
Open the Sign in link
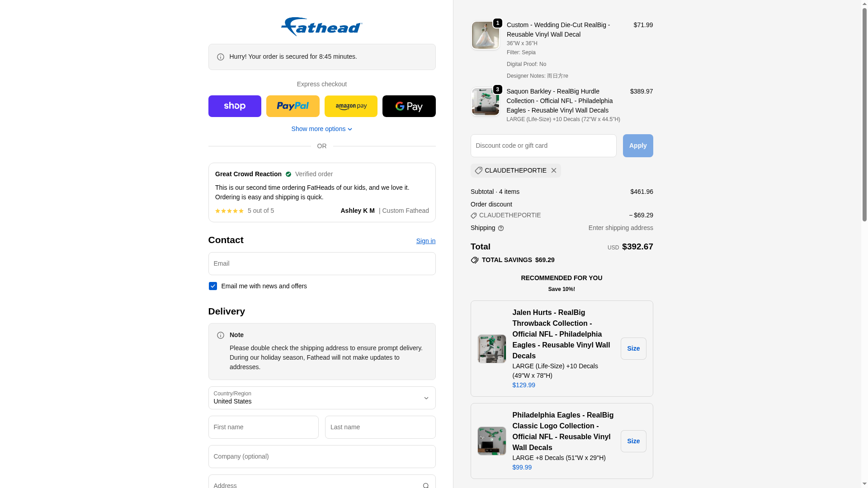tap(426, 241)
